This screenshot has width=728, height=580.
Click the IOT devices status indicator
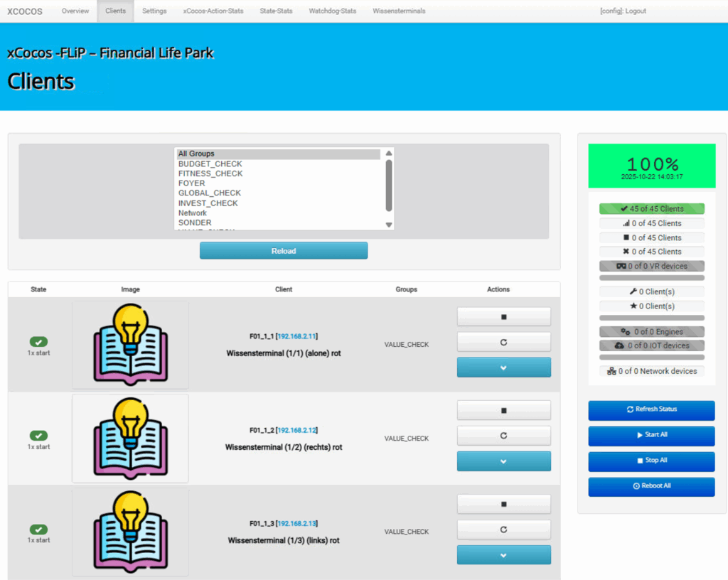tap(651, 345)
